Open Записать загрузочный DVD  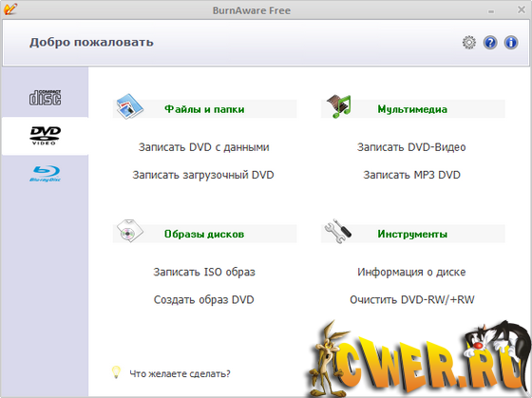point(203,175)
